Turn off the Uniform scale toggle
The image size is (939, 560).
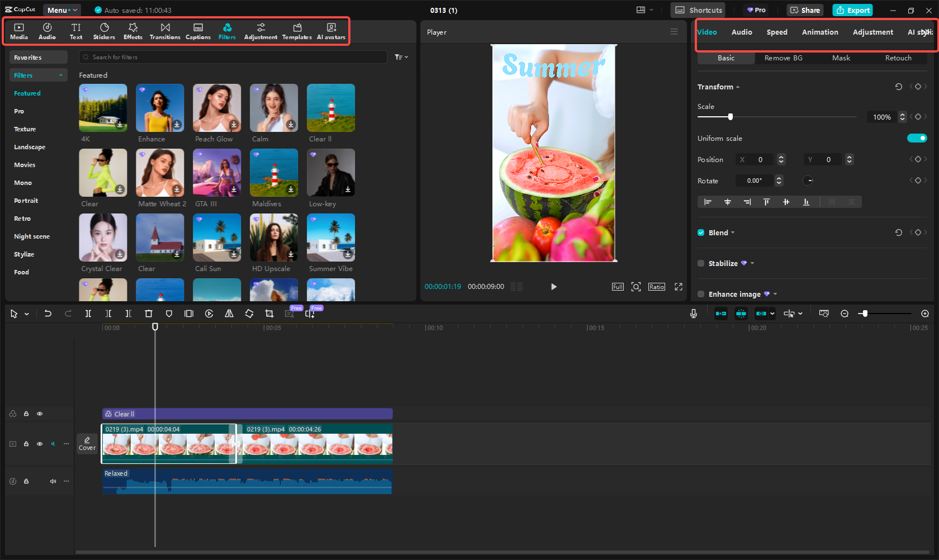click(917, 138)
